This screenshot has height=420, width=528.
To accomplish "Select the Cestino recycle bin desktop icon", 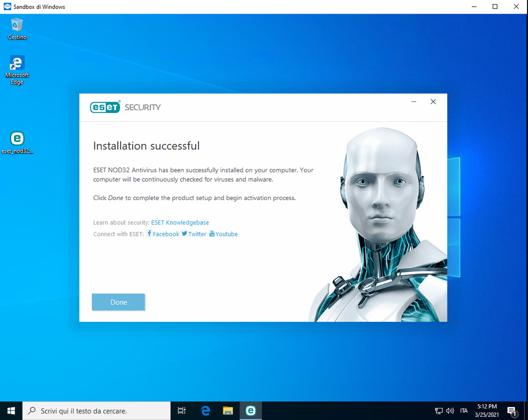I will click(17, 29).
